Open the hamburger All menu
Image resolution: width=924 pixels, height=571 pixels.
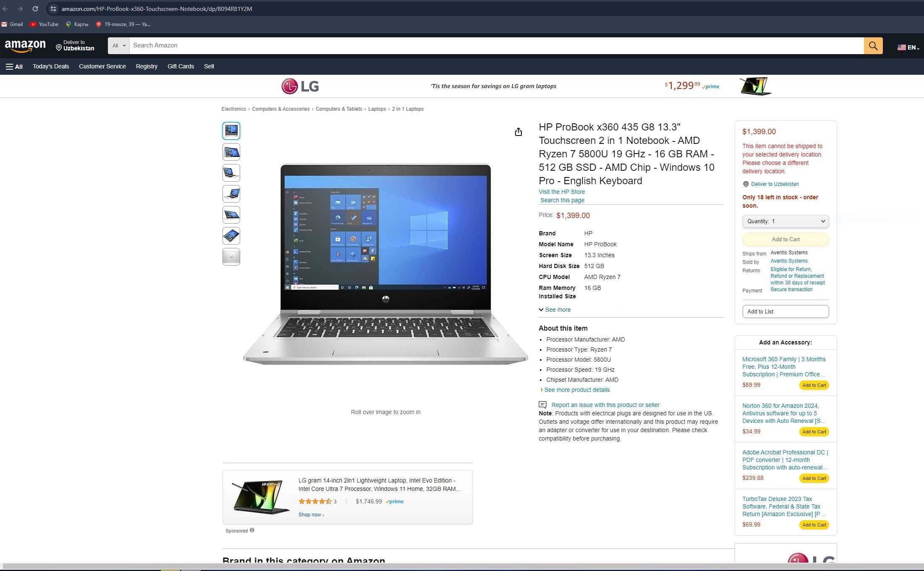click(x=14, y=67)
